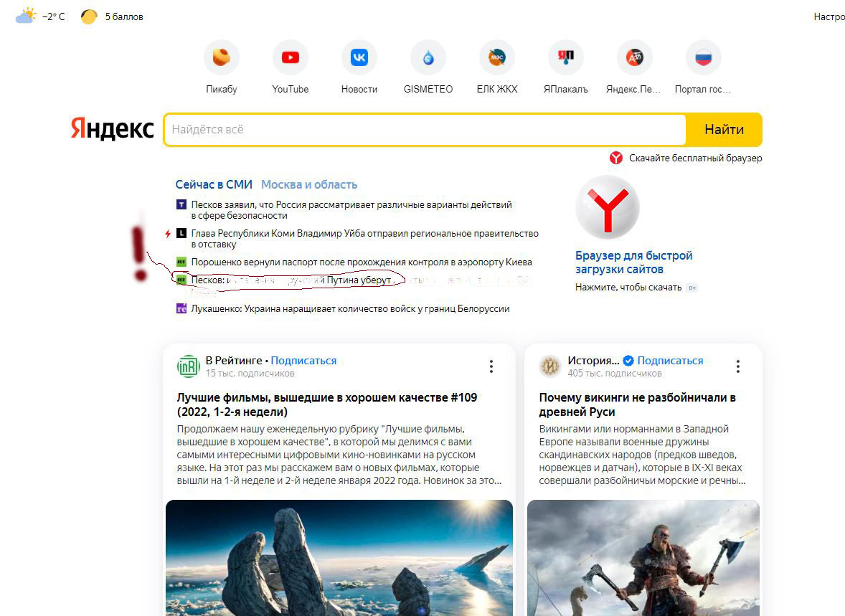Click the source icon beside Песков заявил headline
845x616 pixels.
[181, 205]
